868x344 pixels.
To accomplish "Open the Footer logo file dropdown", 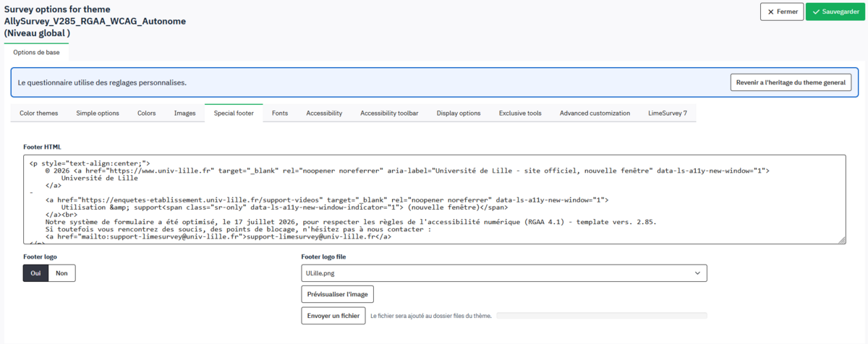I will click(x=504, y=273).
